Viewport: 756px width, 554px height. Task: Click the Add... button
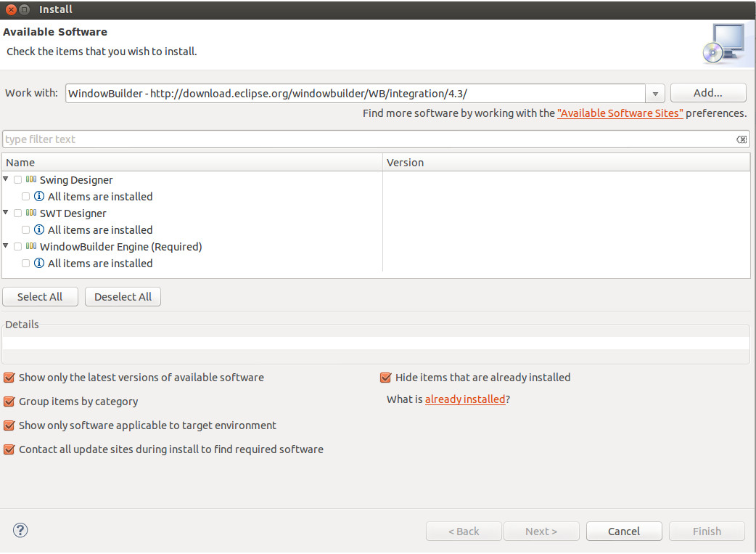(x=708, y=93)
